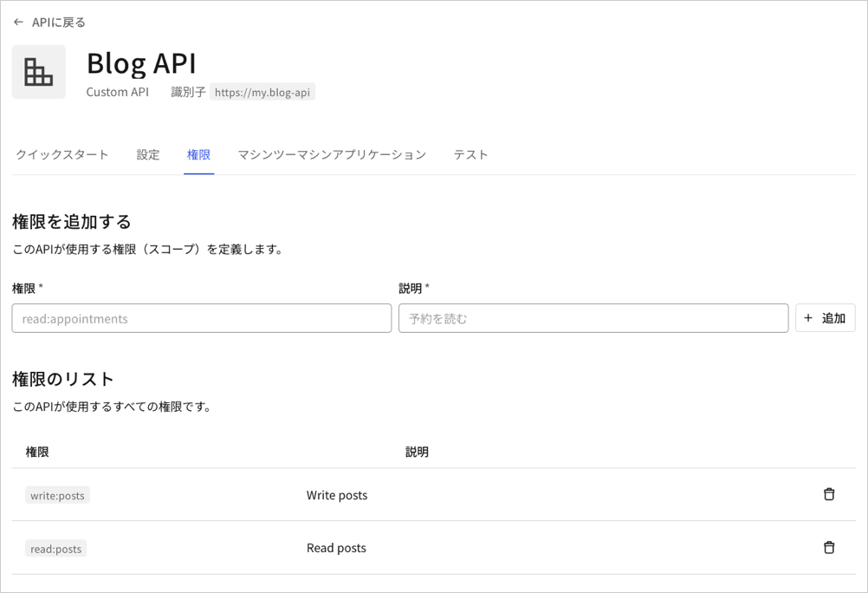Open the 設定 tab

(147, 154)
